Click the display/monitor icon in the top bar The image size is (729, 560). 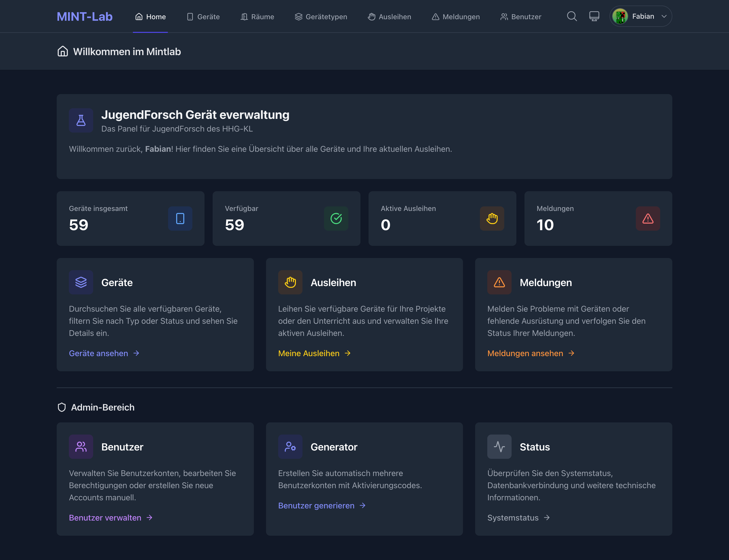point(594,16)
